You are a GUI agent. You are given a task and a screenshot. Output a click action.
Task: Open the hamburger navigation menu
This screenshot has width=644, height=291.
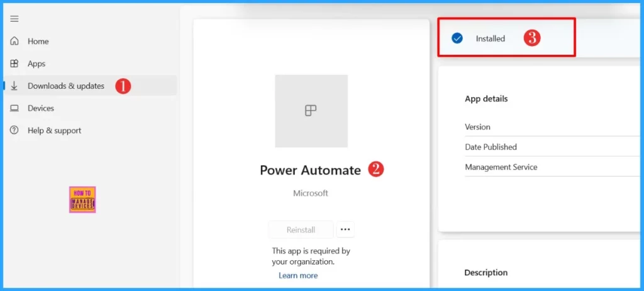[x=14, y=19]
